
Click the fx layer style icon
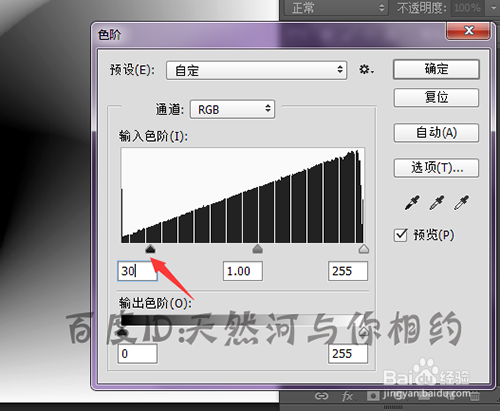[347, 396]
